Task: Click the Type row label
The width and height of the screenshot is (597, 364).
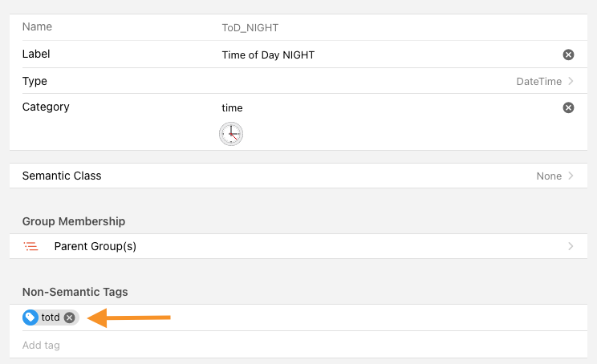Action: pyautogui.click(x=35, y=81)
